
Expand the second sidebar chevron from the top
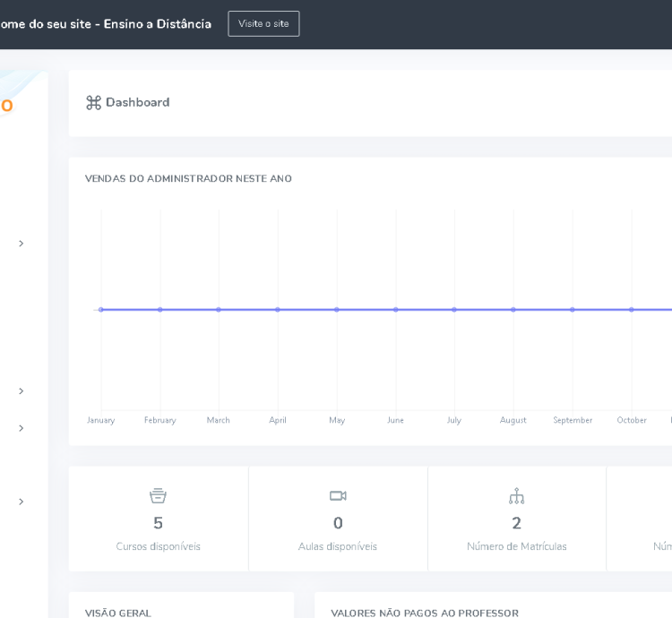21,391
